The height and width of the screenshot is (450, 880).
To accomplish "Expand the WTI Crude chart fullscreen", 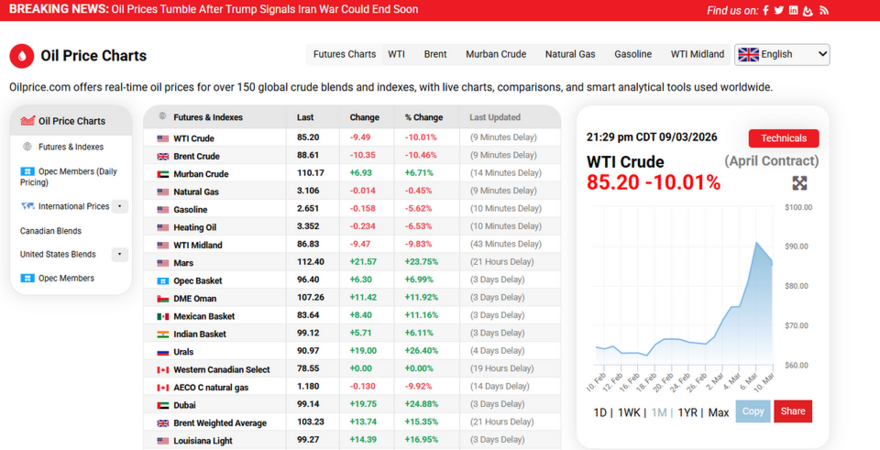I will pyautogui.click(x=799, y=183).
